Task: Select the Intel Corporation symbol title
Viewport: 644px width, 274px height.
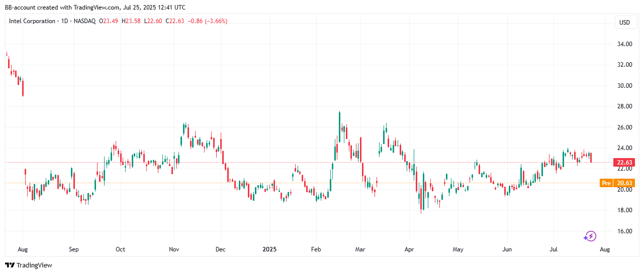Action: point(32,21)
